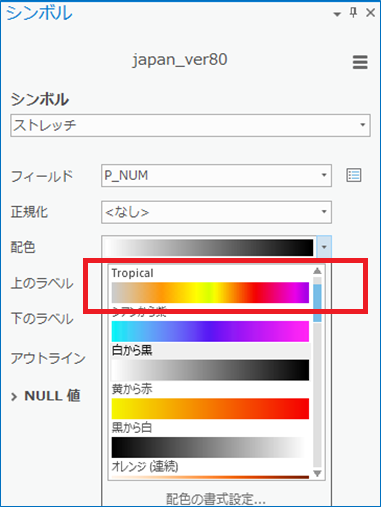Choose the 黄から赤 color ramp

(210, 409)
